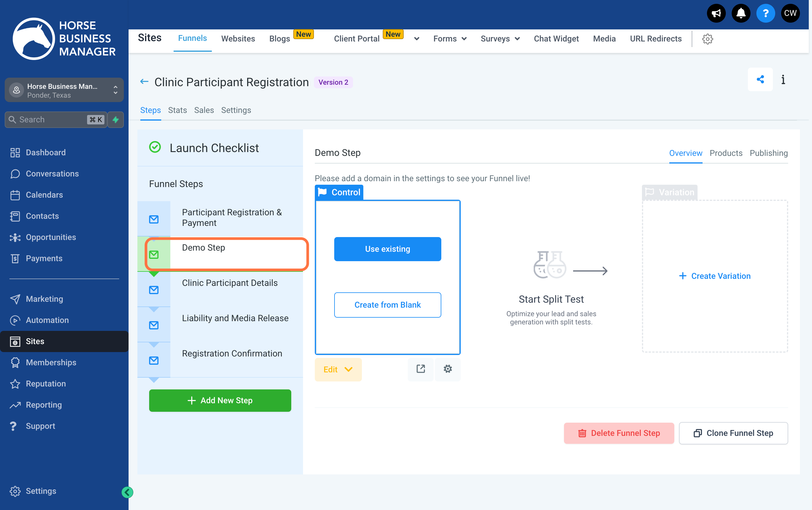Open the funnel info icon
Screen dimensions: 812x510
pos(783,80)
